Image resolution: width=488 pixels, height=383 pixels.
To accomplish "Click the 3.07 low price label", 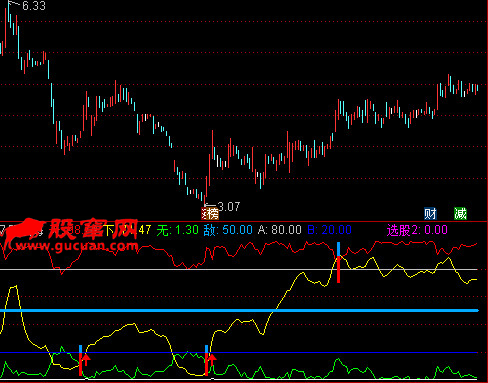I will [229, 207].
